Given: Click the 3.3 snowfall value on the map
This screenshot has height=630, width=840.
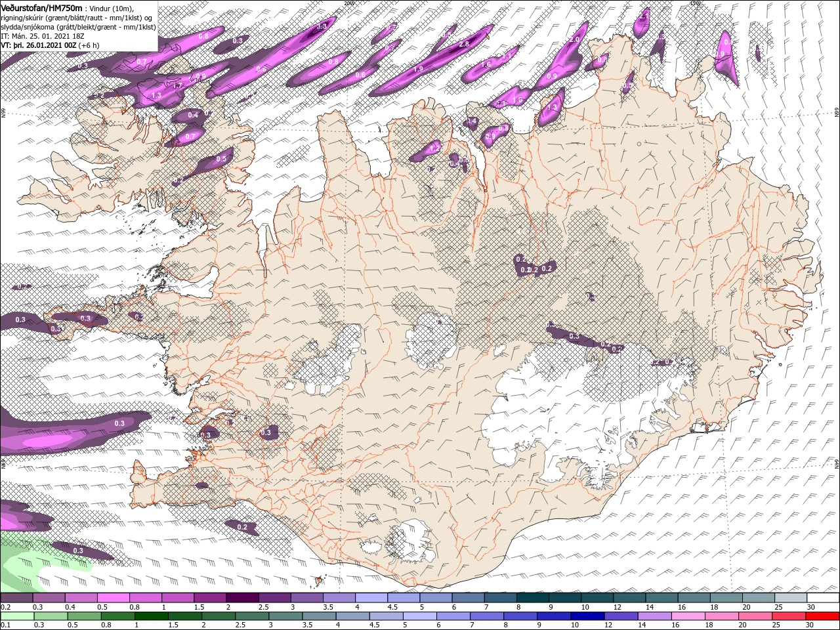Looking at the screenshot, I should pos(322,26).
